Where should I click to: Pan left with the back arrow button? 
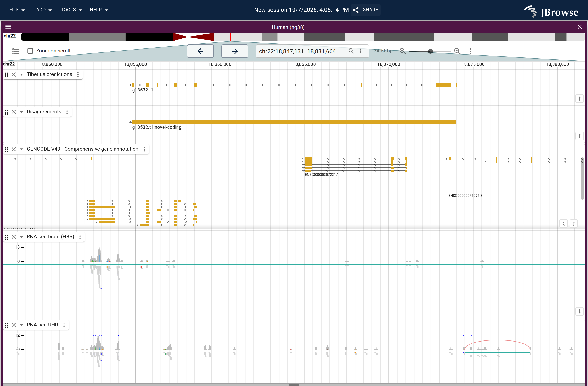pyautogui.click(x=200, y=51)
